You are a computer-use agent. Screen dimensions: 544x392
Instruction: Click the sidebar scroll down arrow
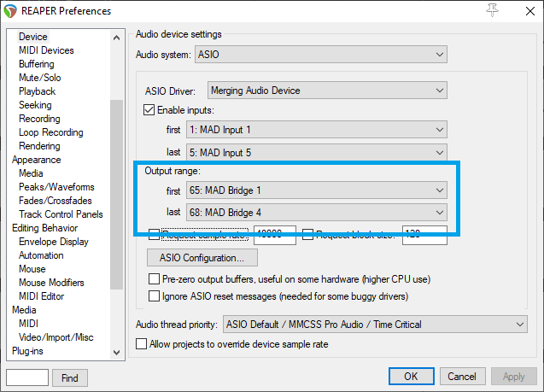[116, 353]
